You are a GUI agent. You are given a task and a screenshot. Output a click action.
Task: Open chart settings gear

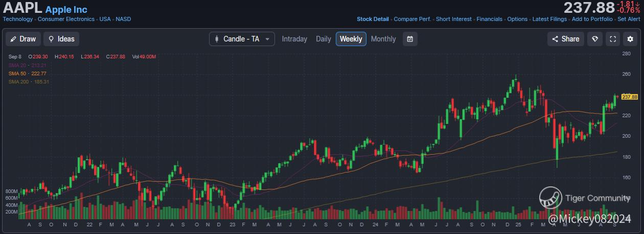pos(630,39)
